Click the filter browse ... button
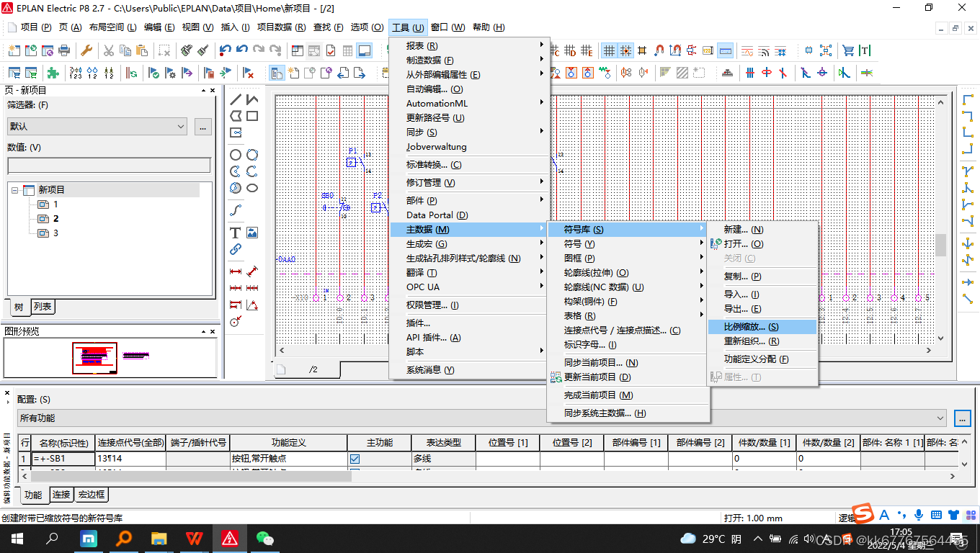The image size is (980, 553). click(x=202, y=126)
